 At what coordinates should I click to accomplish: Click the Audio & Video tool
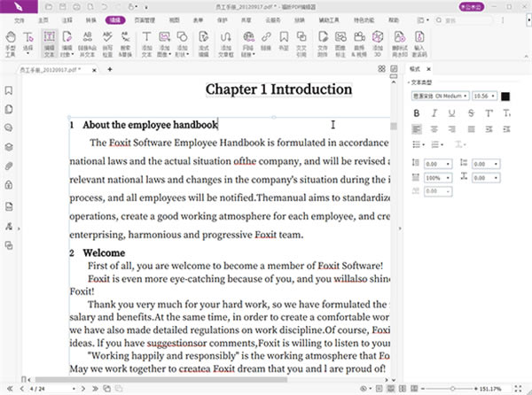tap(359, 44)
